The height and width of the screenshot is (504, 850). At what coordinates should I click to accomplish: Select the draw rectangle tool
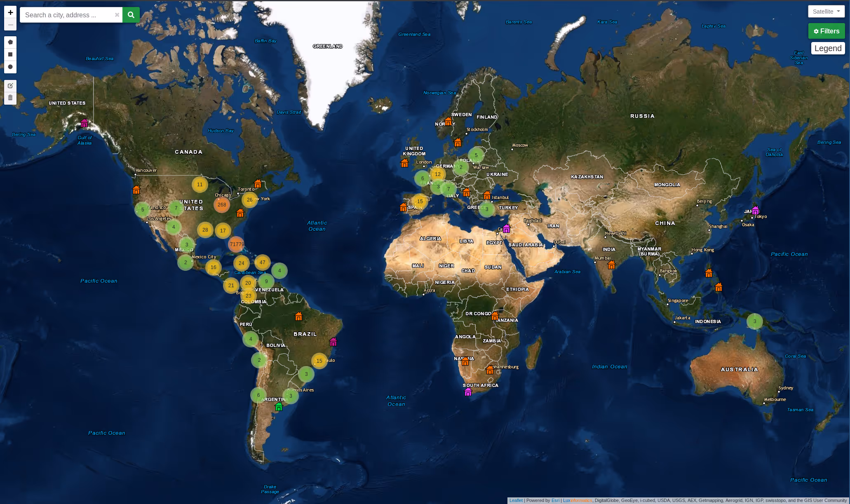point(10,54)
